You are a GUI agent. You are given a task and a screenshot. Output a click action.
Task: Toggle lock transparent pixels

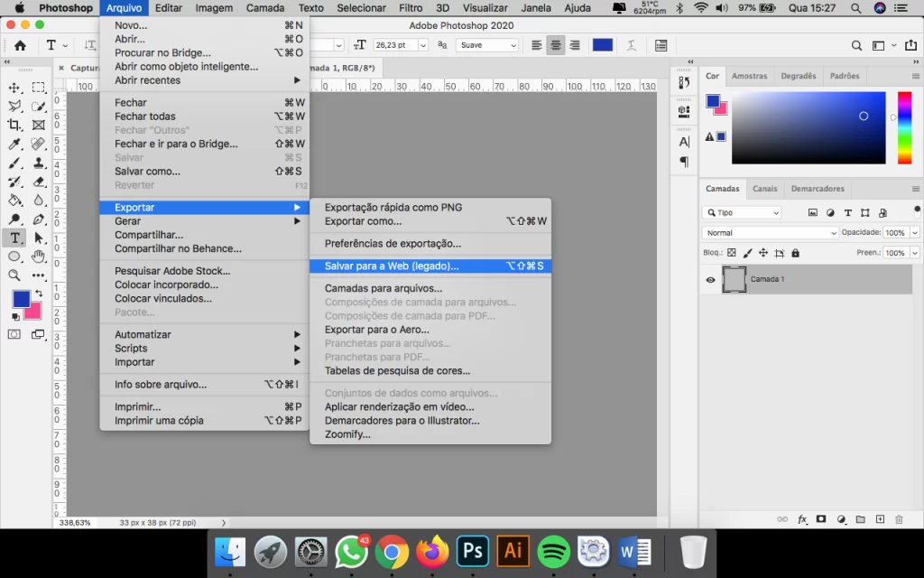[x=731, y=253]
